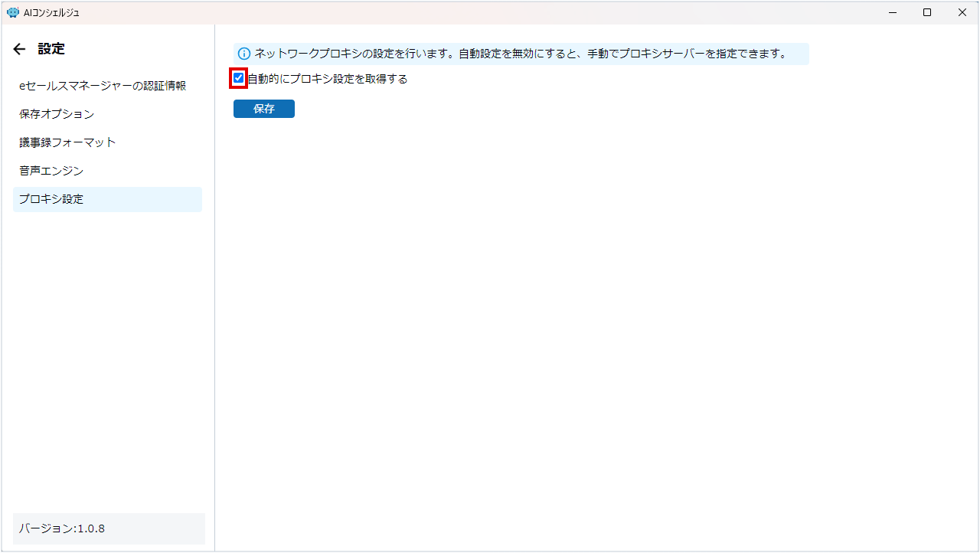980x553 pixels.
Task: Go to 議事録フォーマット settings
Action: [x=67, y=142]
